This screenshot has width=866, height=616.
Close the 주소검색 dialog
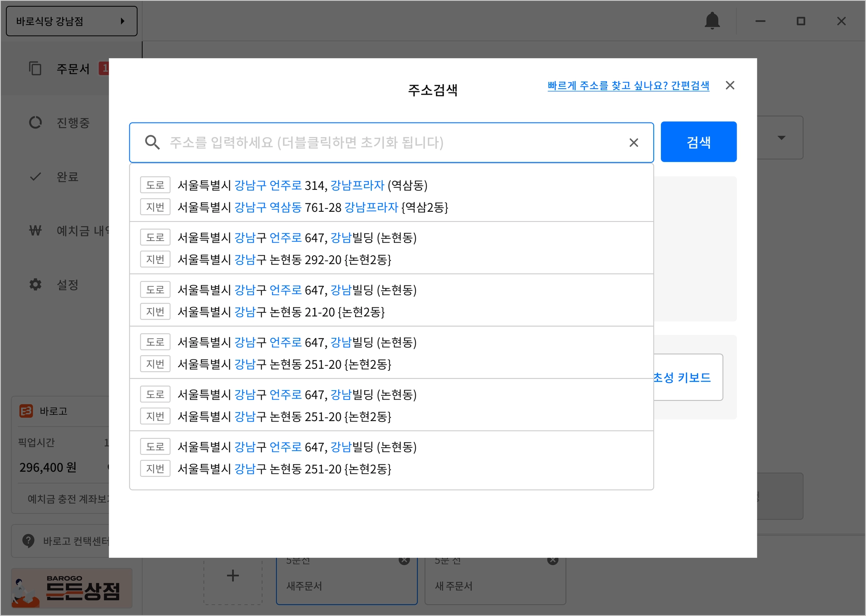[x=730, y=85]
